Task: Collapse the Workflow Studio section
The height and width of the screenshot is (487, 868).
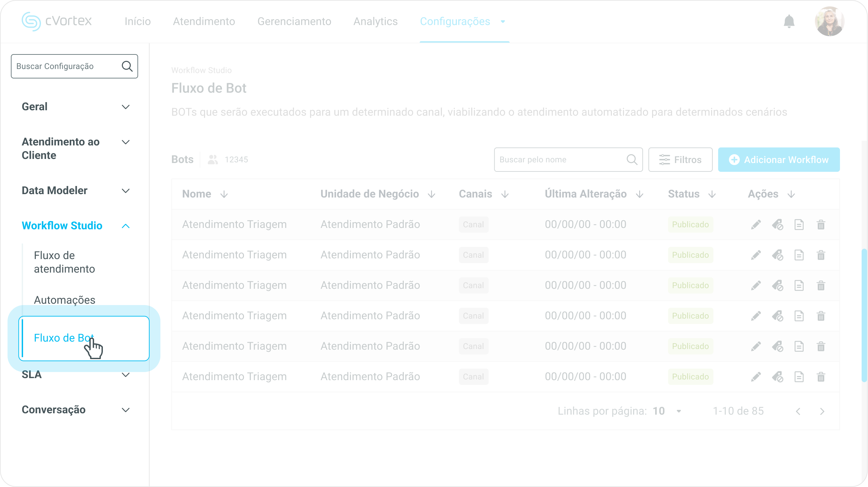Action: 126,226
